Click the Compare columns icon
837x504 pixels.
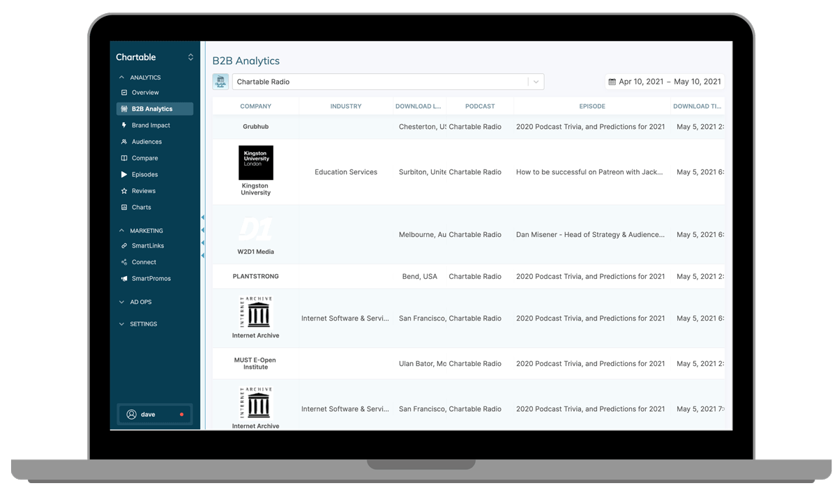click(124, 158)
